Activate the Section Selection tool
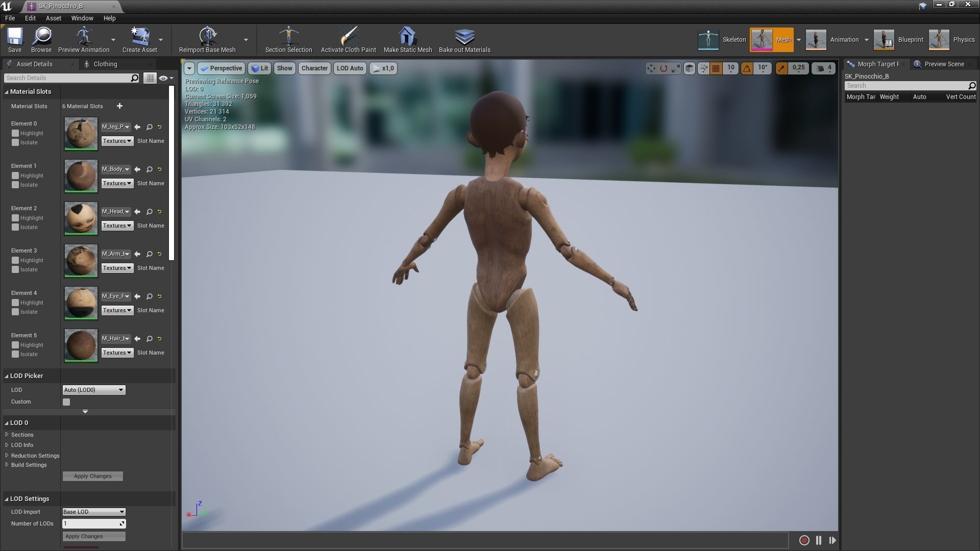Screen dimensions: 980x551 pos(288,40)
